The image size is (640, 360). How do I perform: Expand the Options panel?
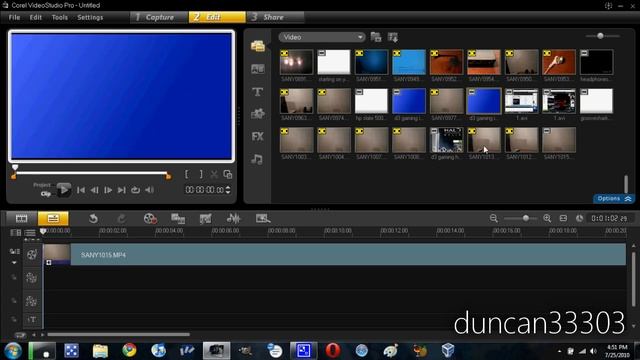tap(613, 198)
